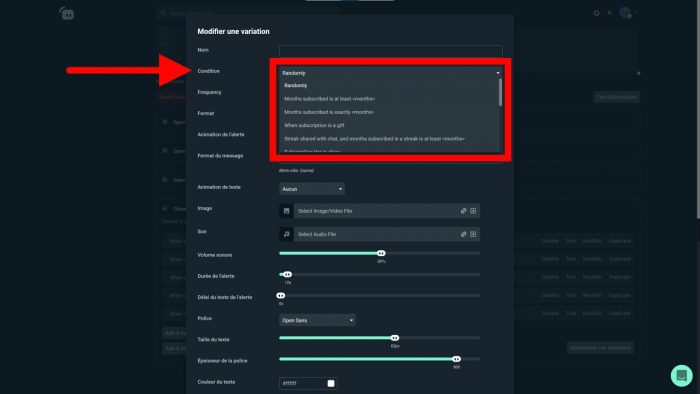This screenshot has width=700, height=394.
Task: Open the white Couleur du texte color swatch
Action: (331, 383)
